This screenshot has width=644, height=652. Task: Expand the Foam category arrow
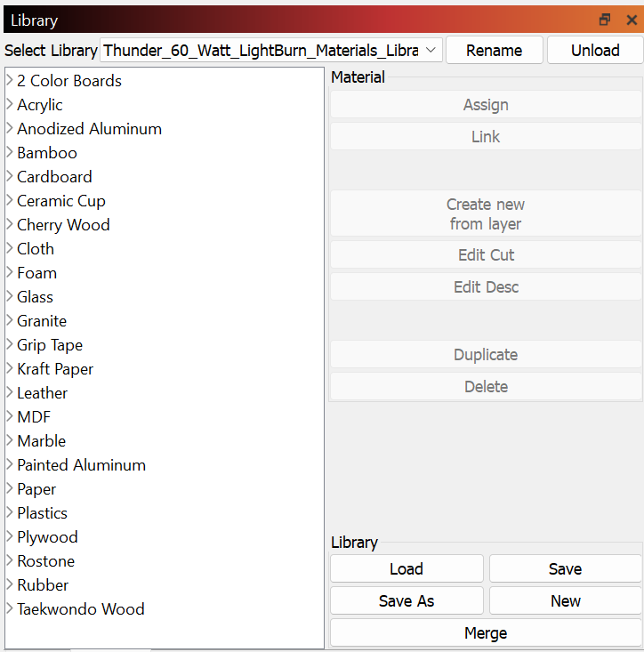pos(10,272)
